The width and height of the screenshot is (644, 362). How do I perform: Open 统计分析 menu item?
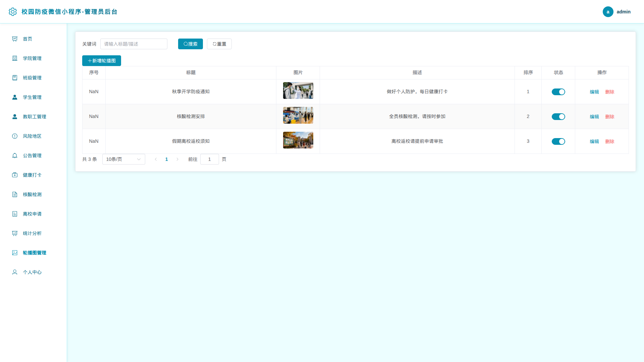tap(34, 233)
